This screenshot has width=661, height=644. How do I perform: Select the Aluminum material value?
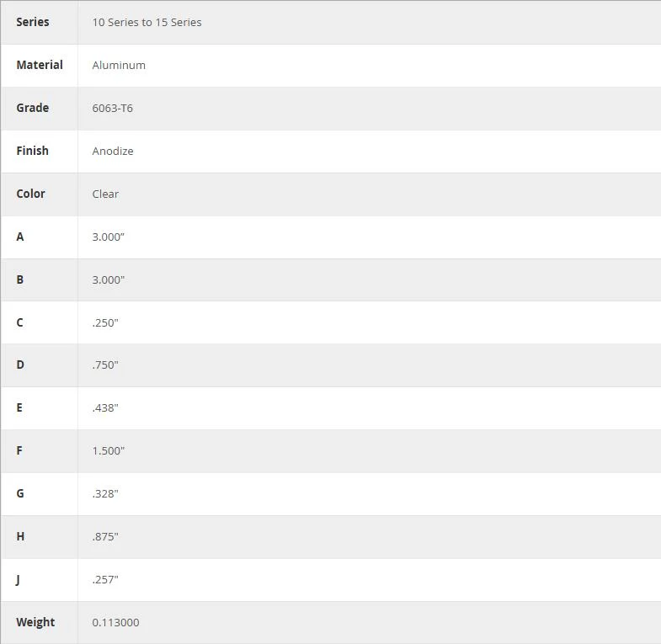[119, 66]
